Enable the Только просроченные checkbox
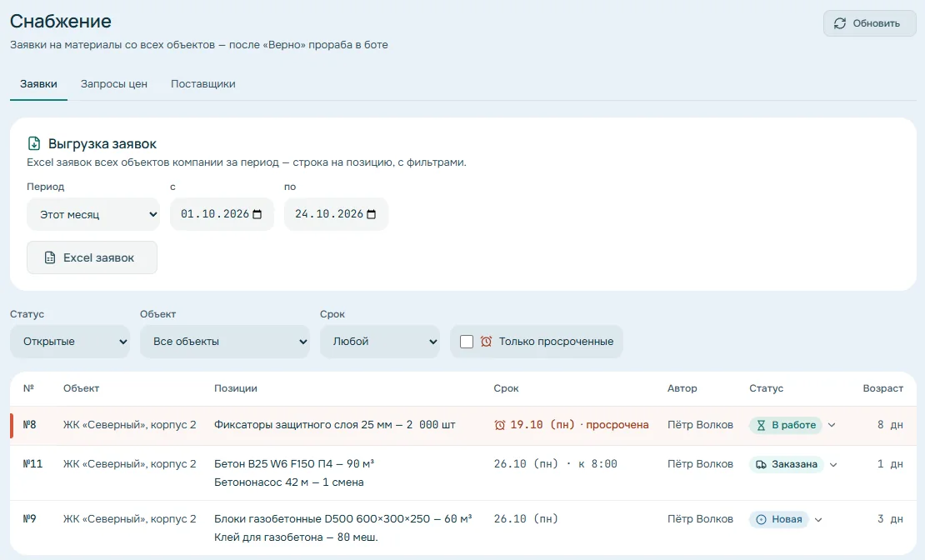 [x=467, y=342]
